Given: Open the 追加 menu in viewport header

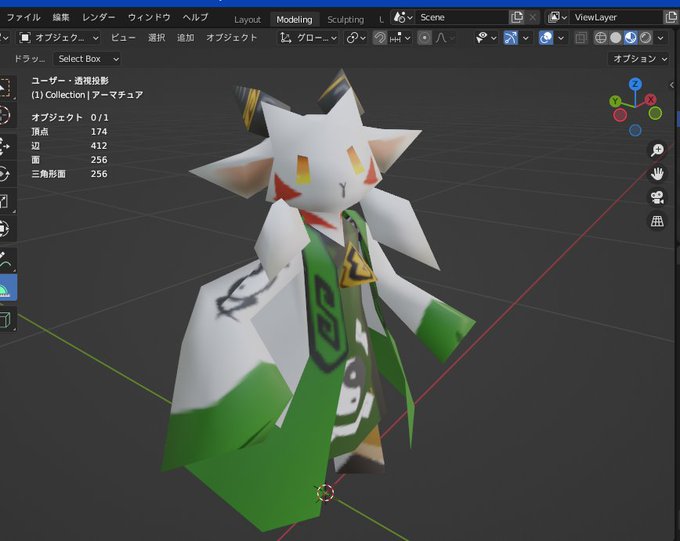Looking at the screenshot, I should [185, 38].
